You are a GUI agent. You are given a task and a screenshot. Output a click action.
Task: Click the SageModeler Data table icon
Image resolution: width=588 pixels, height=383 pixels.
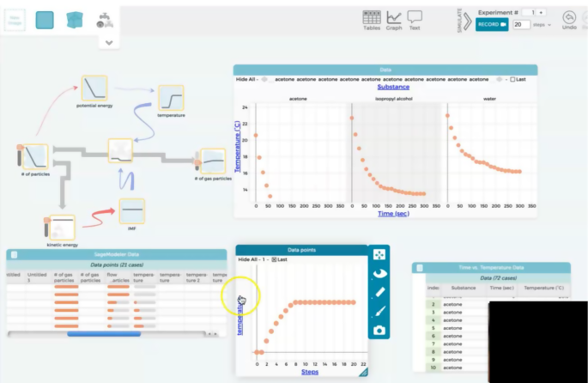coord(15,255)
